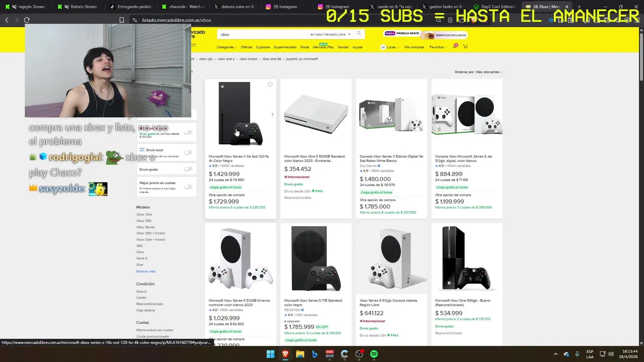Click the browser back arrow
Image resolution: width=644 pixels, height=362 pixels.
tap(7, 20)
